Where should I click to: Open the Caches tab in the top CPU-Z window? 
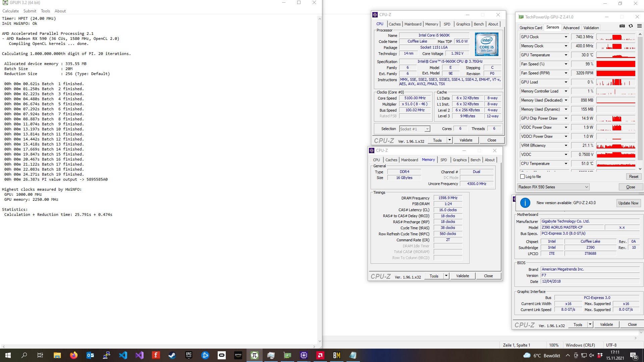pyautogui.click(x=394, y=24)
